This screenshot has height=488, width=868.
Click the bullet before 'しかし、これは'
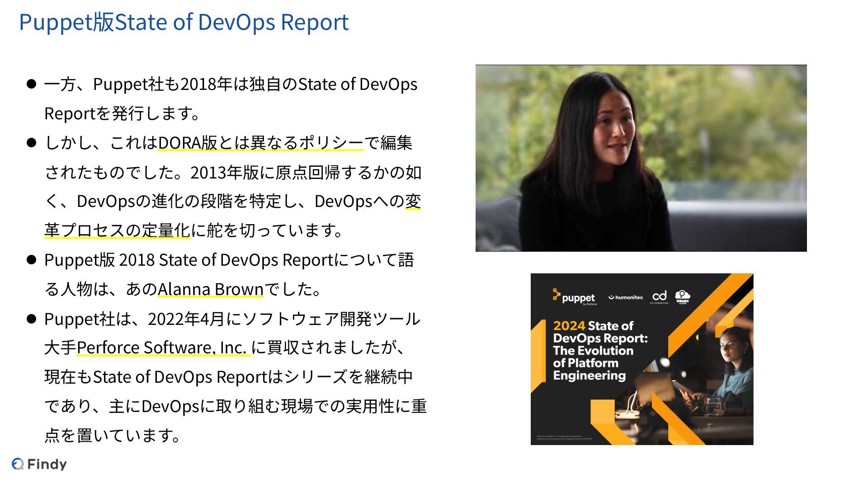pyautogui.click(x=31, y=143)
